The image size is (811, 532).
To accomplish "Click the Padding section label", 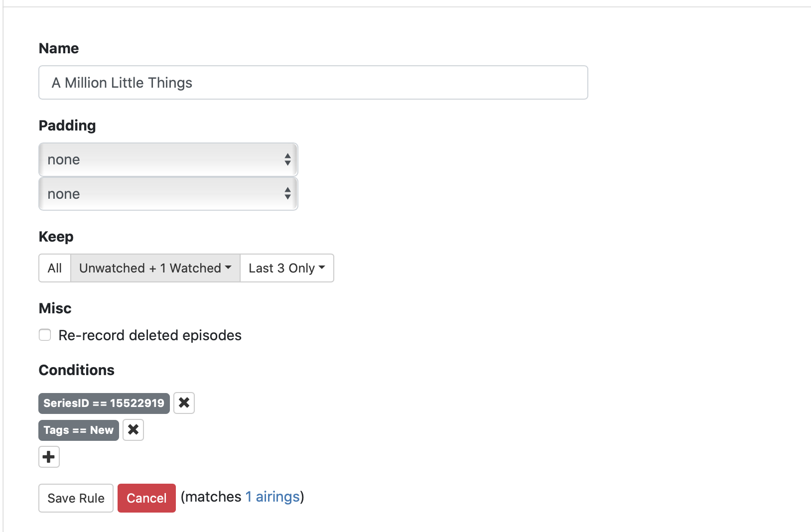I will (67, 126).
